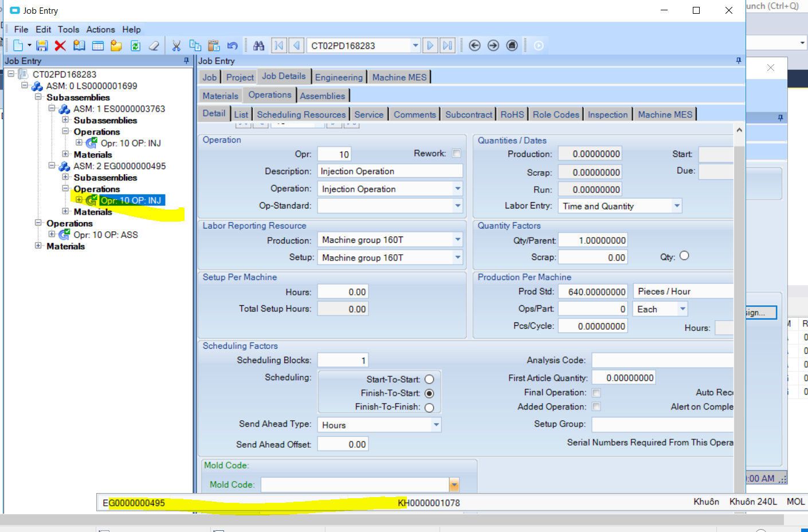The image size is (808, 532).
Task: Click the Home navigation icon
Action: point(512,45)
